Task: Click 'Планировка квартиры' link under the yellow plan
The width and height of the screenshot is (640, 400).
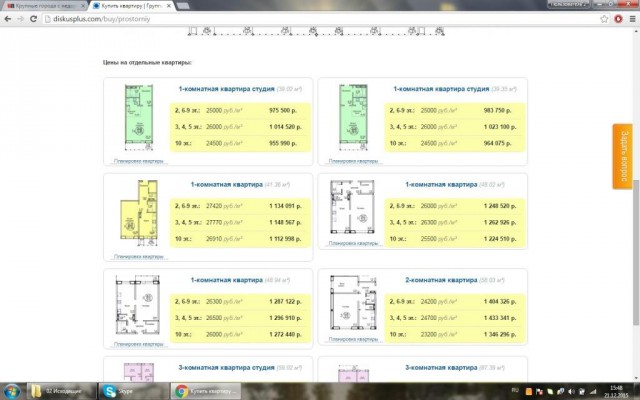Action: (139, 257)
